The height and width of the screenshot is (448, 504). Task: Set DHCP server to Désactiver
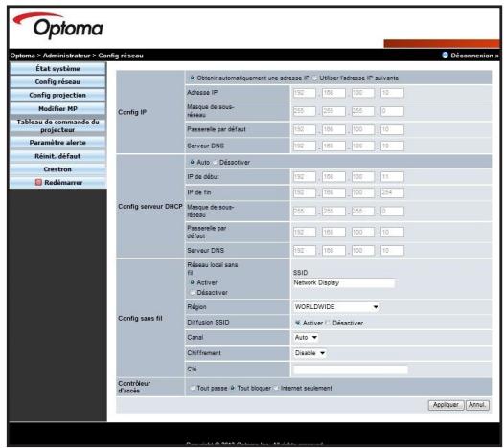coord(215,162)
